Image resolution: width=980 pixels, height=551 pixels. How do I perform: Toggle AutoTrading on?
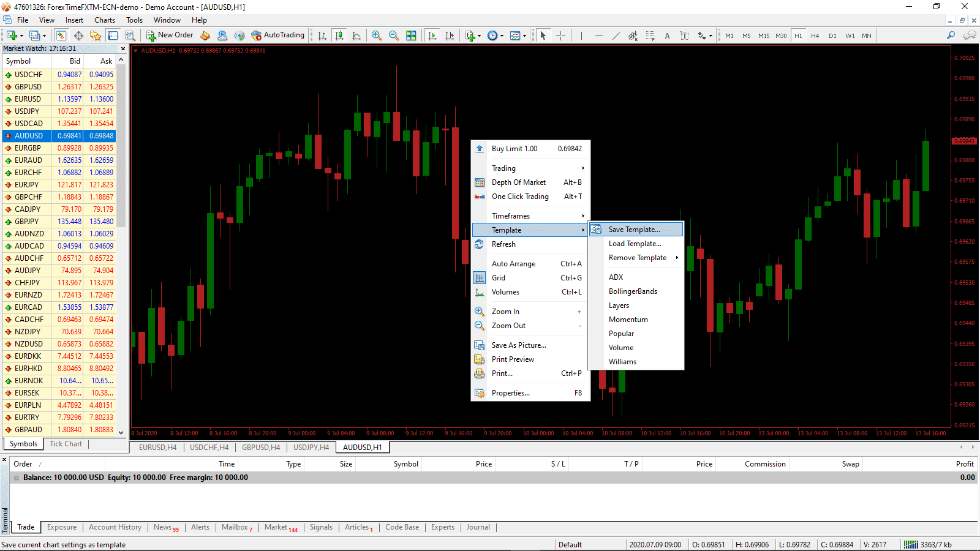point(277,35)
